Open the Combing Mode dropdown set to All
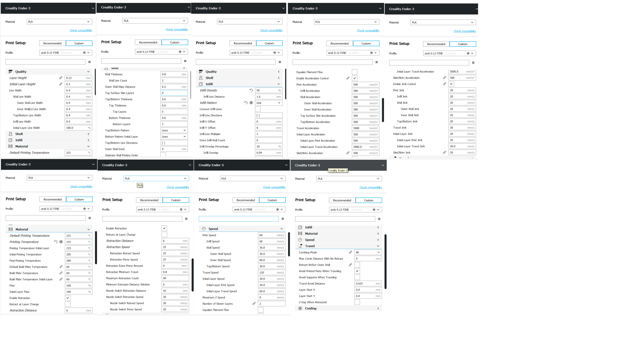 (x=368, y=252)
